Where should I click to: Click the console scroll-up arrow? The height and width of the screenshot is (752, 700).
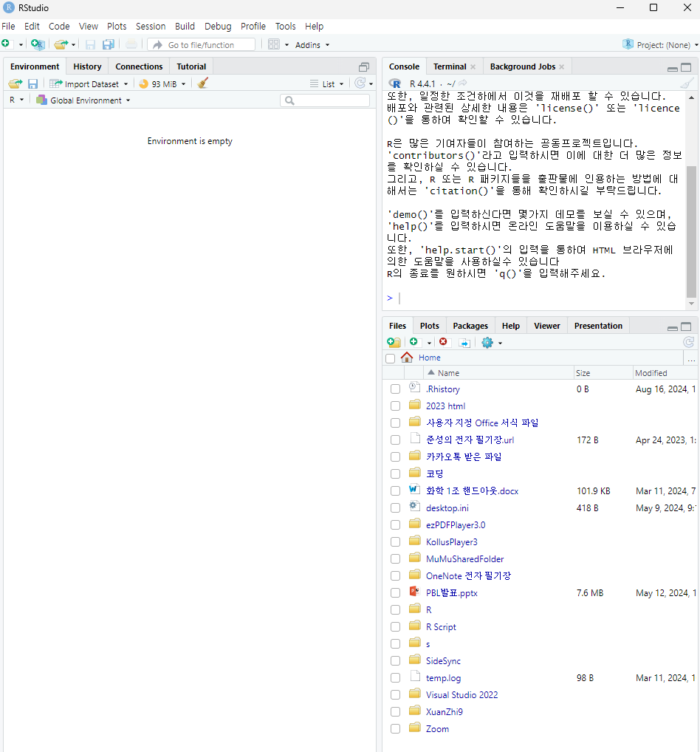pos(691,98)
